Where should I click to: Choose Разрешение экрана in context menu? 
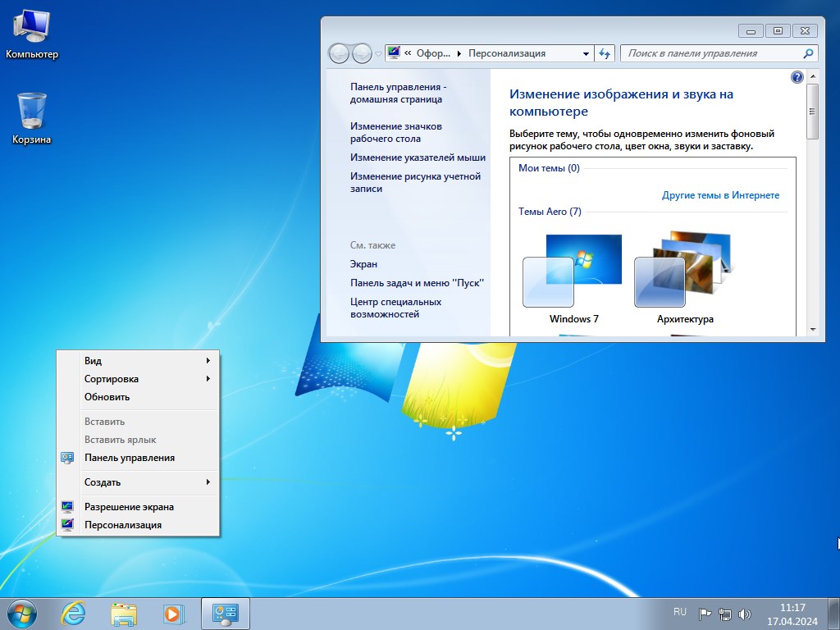139,507
